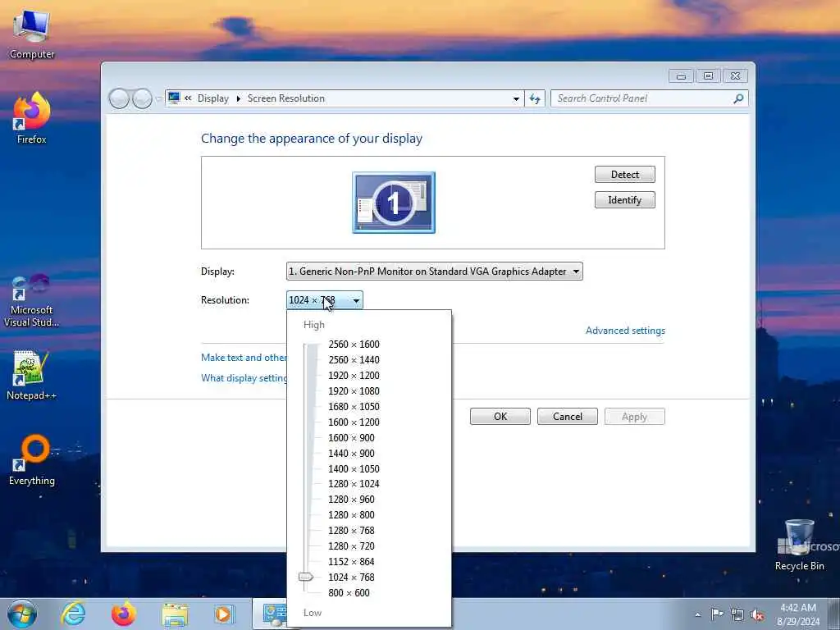Screen dimensions: 840x630
Task: Click the resolution slider thumb
Action: (x=306, y=577)
